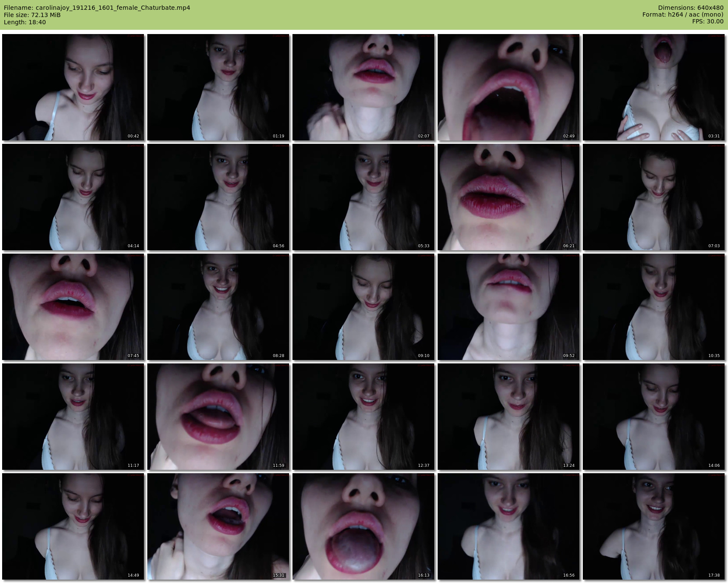The image size is (728, 583).
Task: Click the thumbnail at 12:37
Action: point(363,417)
